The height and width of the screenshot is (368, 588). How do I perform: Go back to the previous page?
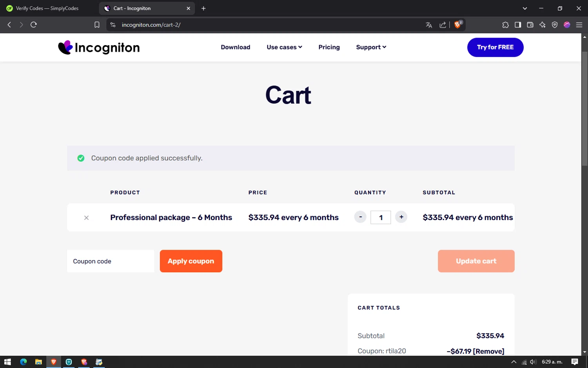tap(9, 25)
